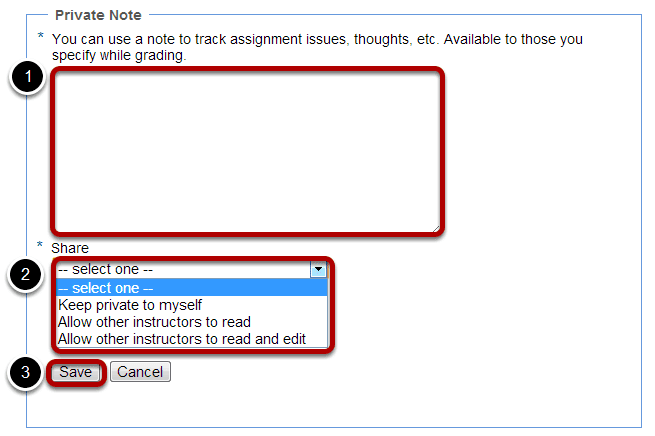The height and width of the screenshot is (436, 655).
Task: Click the step 3 circle badge
Action: [25, 372]
